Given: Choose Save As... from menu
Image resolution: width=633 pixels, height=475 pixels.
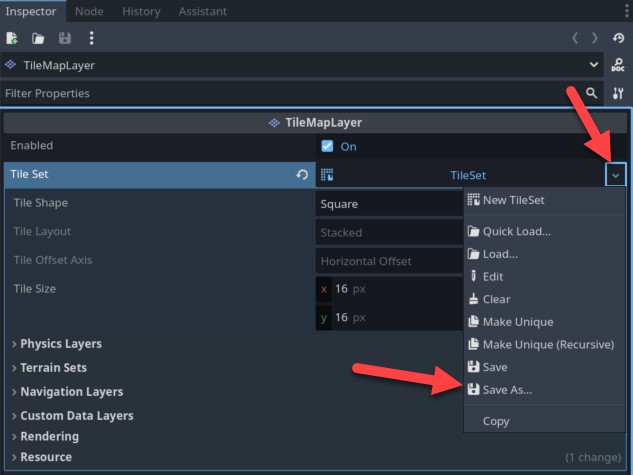Looking at the screenshot, I should click(x=544, y=390).
